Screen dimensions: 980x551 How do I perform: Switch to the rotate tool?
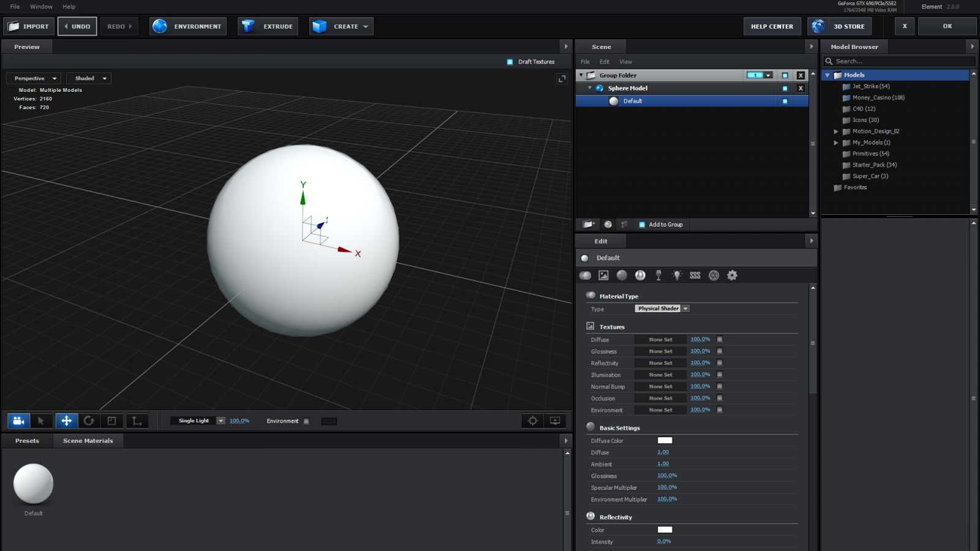(x=89, y=421)
